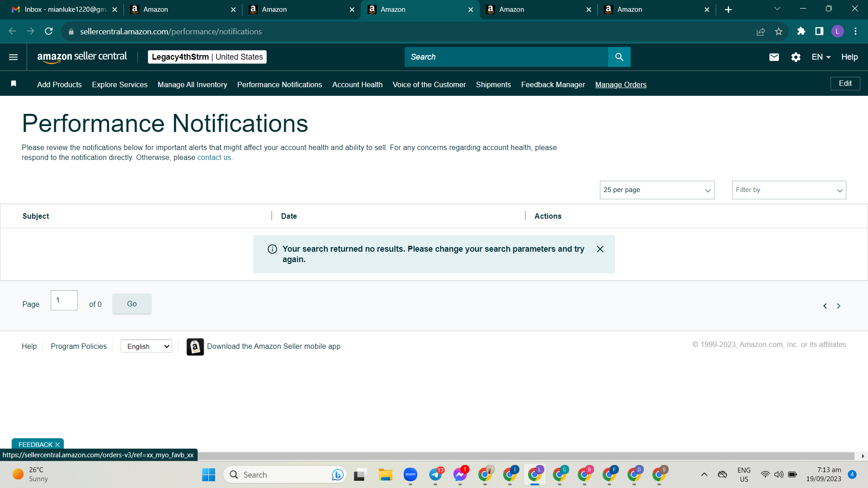Open the clock showing 7:13 am
This screenshot has width=868, height=488.
point(824,474)
